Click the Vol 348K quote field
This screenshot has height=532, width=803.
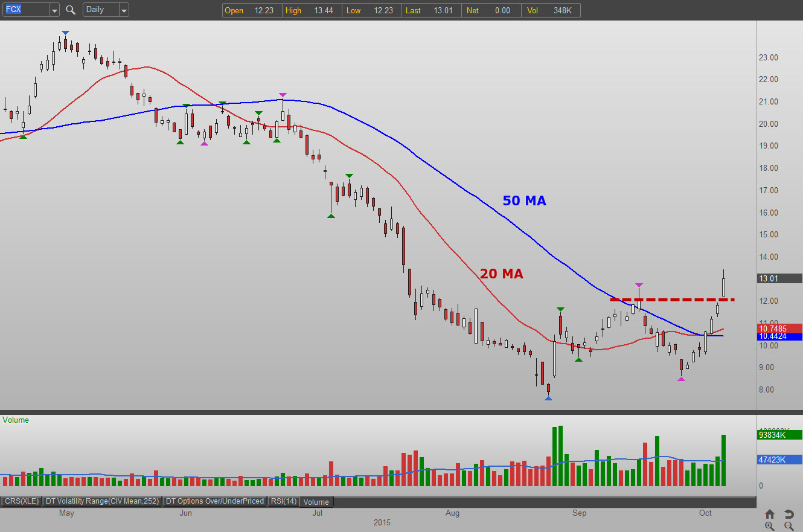tap(551, 10)
